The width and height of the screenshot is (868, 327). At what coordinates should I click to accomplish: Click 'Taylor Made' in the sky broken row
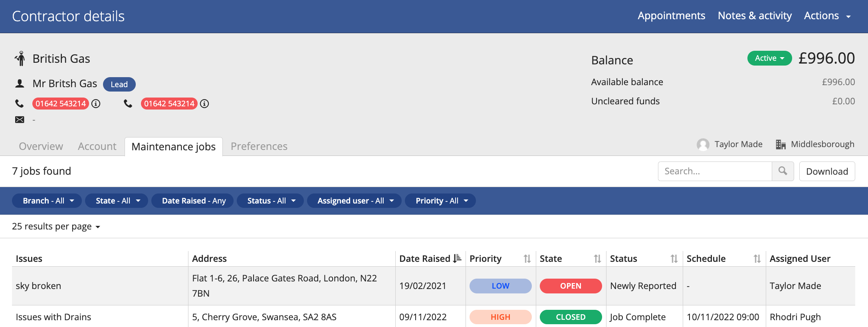tap(795, 286)
